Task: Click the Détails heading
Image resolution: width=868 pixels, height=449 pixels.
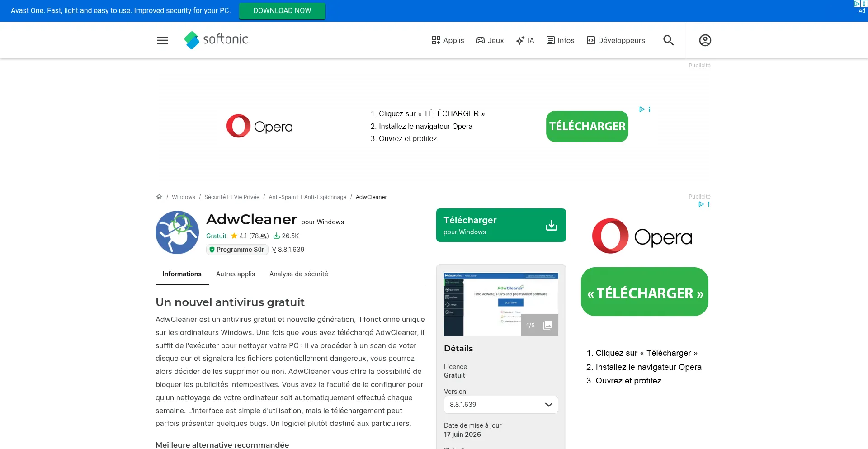Action: point(458,349)
